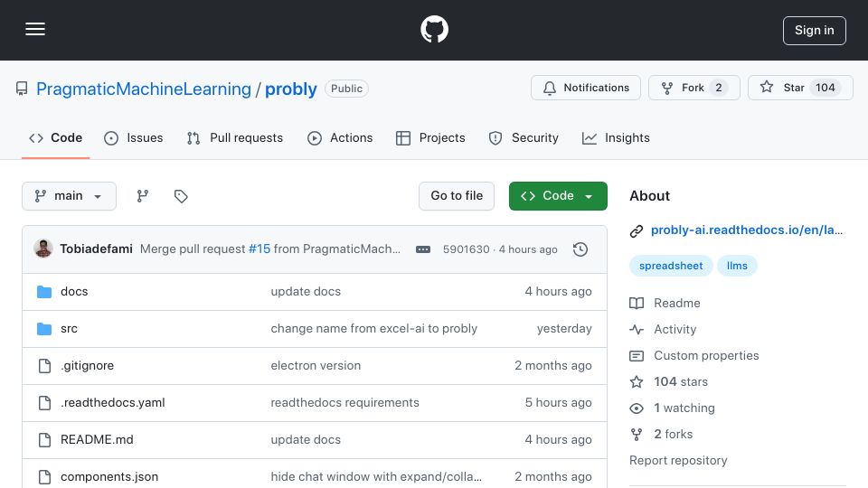Select the llms topic tag
The width and height of the screenshot is (868, 488).
pyautogui.click(x=737, y=266)
